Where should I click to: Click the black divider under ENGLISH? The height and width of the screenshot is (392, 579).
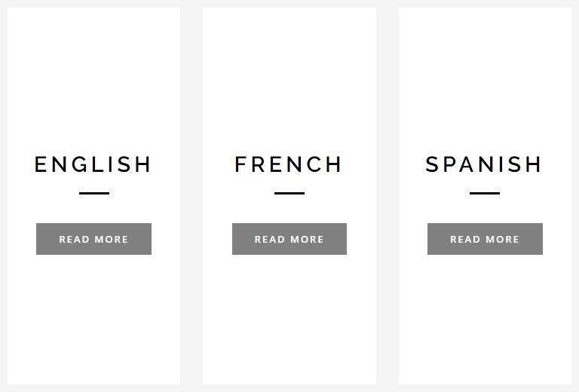click(x=94, y=194)
